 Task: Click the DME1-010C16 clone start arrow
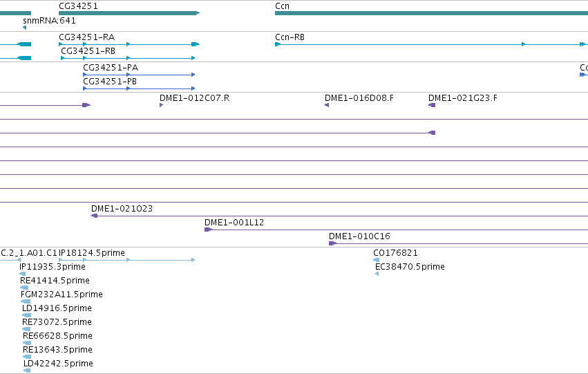point(332,243)
